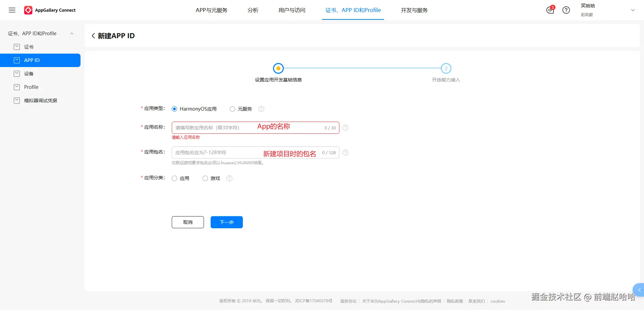644x310 pixels.
Task: Click the Profile sidebar icon
Action: click(x=17, y=87)
